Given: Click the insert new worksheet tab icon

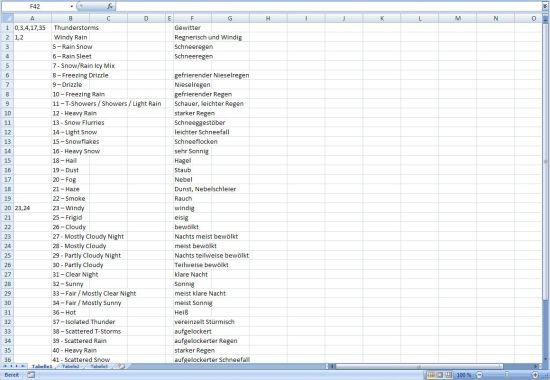Looking at the screenshot, I should [121, 366].
